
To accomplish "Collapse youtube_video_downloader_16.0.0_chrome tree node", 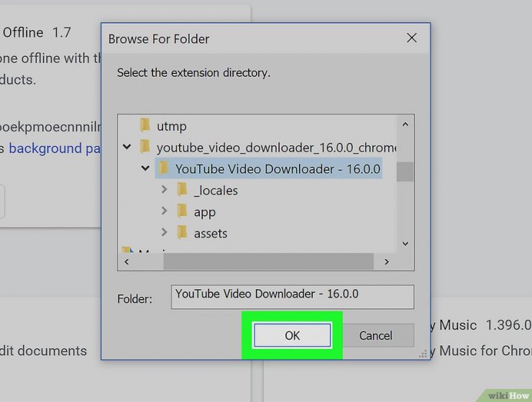I will (127, 147).
